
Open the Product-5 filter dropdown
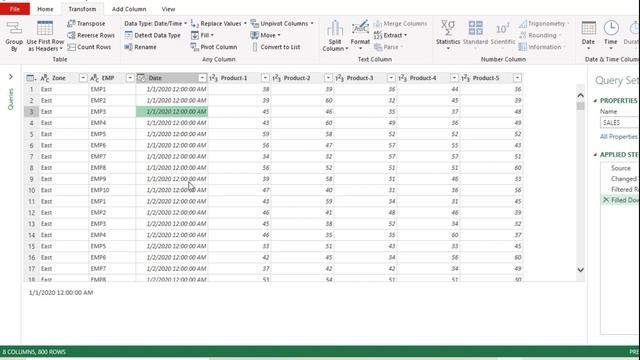point(517,78)
